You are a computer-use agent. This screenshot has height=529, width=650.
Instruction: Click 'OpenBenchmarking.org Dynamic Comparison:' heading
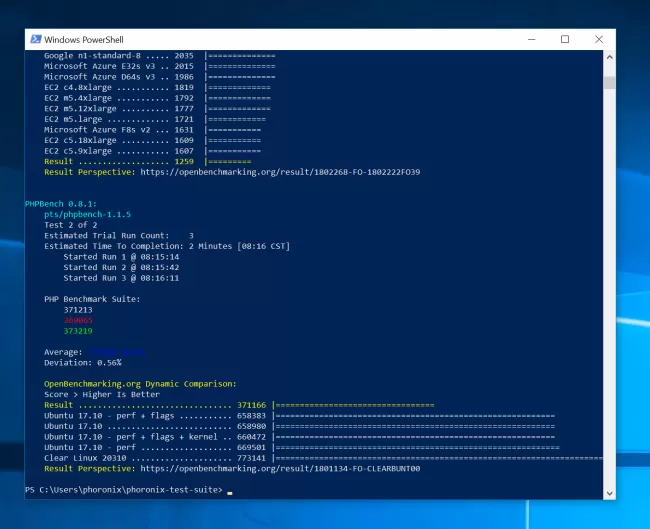pos(140,384)
